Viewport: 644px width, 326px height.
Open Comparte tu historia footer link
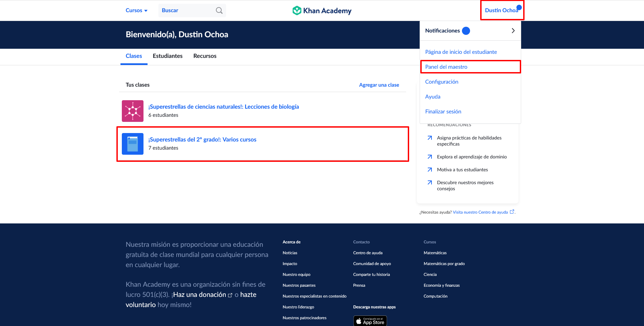(x=372, y=275)
